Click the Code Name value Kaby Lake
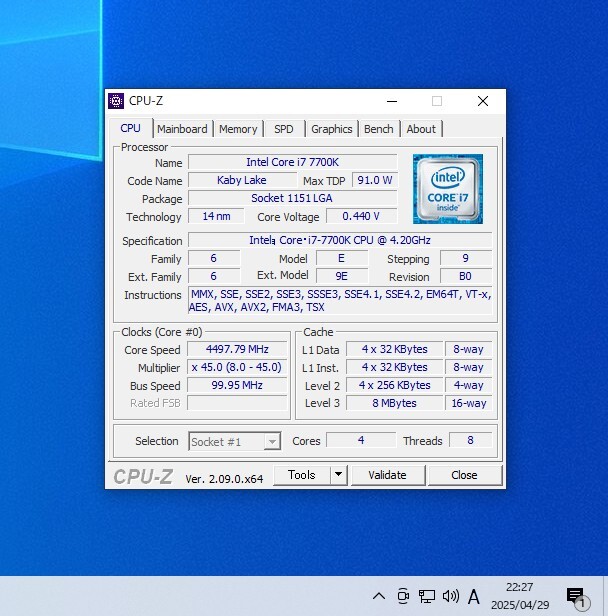The width and height of the screenshot is (608, 616). [x=242, y=180]
